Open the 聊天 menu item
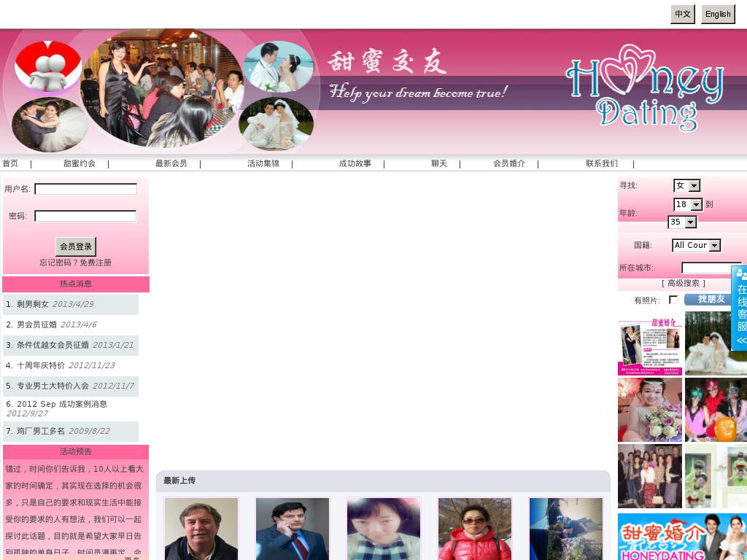The height and width of the screenshot is (560, 747). pyautogui.click(x=438, y=163)
